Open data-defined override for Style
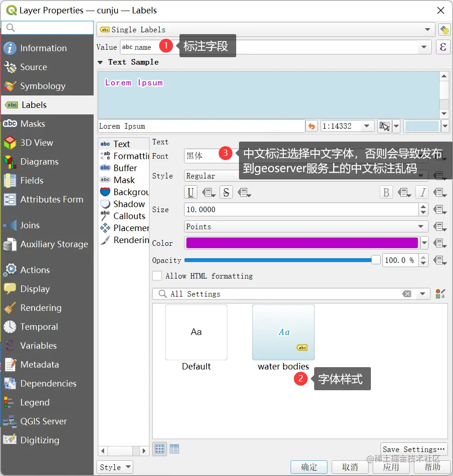 (x=440, y=176)
